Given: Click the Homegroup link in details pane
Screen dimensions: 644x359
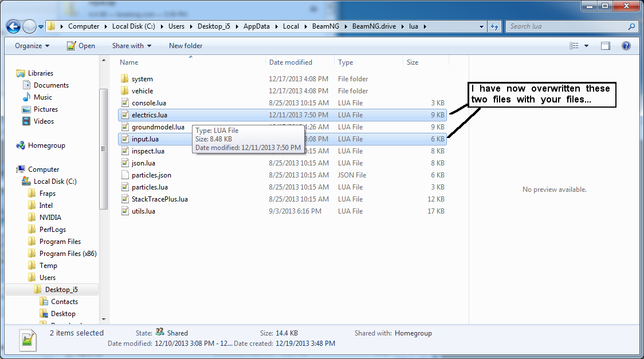Looking at the screenshot, I should 413,333.
